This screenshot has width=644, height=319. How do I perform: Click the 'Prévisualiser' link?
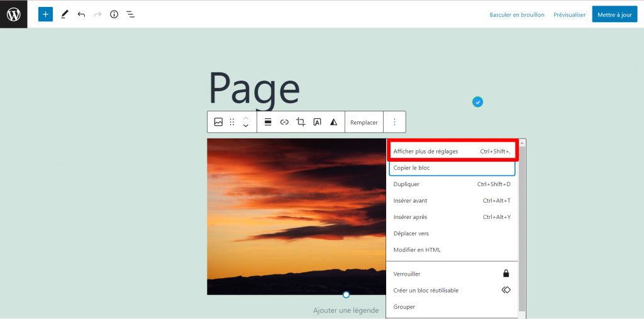coord(569,14)
